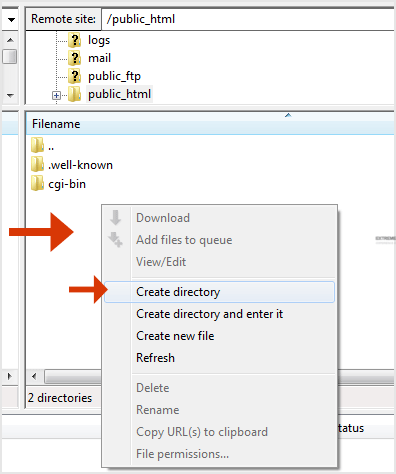
Task: Select the mail folder question-mark icon
Action: tap(75, 58)
